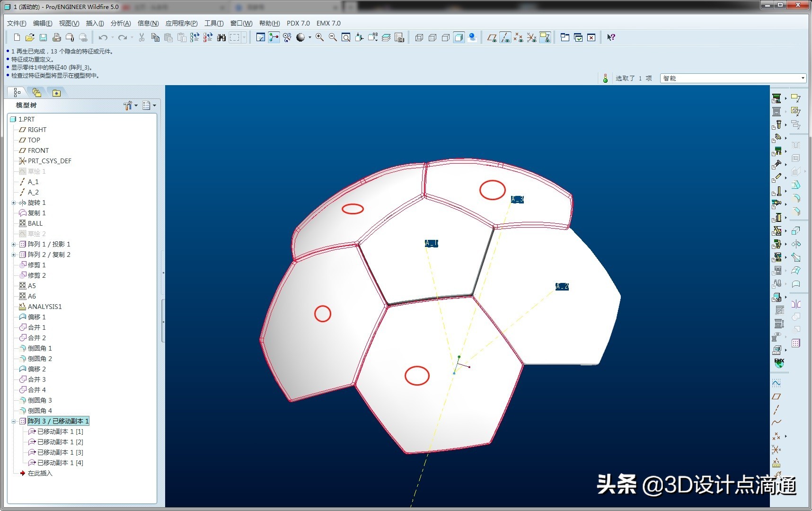Screen dimensions: 812x511
Task: Click the A_2 axis label in viewport
Action: click(x=562, y=286)
